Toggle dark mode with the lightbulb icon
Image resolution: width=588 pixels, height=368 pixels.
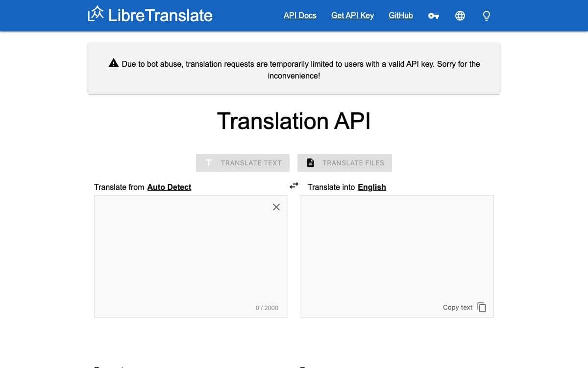487,16
